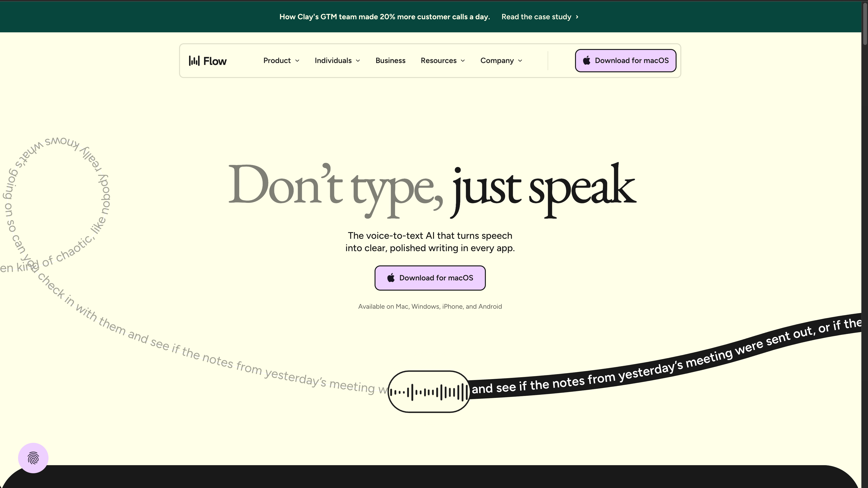
Task: Click the Flow logo icon
Action: (194, 61)
